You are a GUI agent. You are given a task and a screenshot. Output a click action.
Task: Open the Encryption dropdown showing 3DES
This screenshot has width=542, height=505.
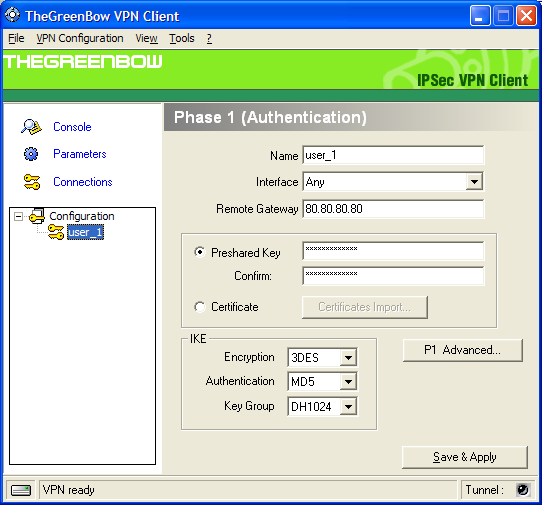[x=348, y=357]
